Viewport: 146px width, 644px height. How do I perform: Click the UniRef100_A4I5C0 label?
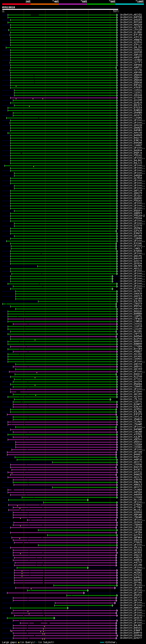pyautogui.click(x=131, y=291)
